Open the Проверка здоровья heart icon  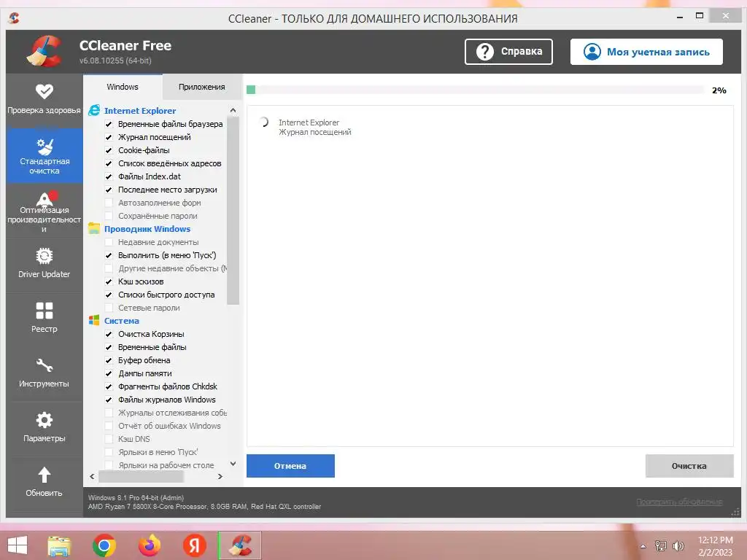[x=44, y=91]
